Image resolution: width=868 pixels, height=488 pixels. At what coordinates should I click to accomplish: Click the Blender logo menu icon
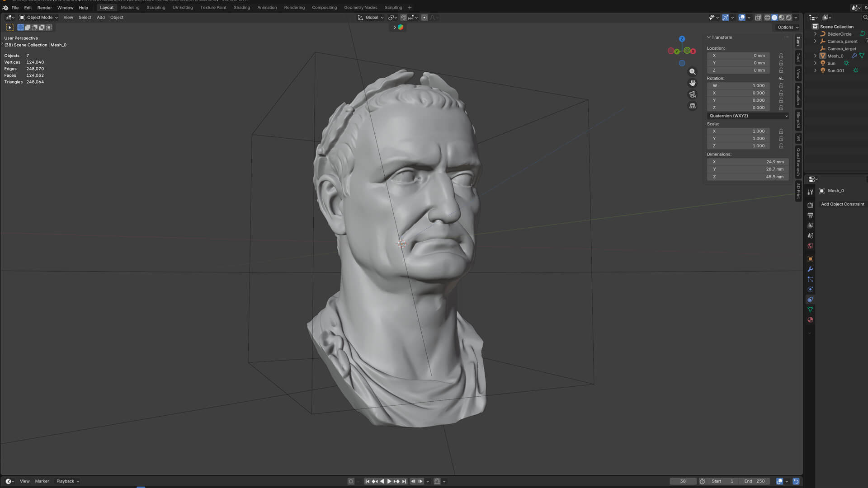click(x=5, y=8)
